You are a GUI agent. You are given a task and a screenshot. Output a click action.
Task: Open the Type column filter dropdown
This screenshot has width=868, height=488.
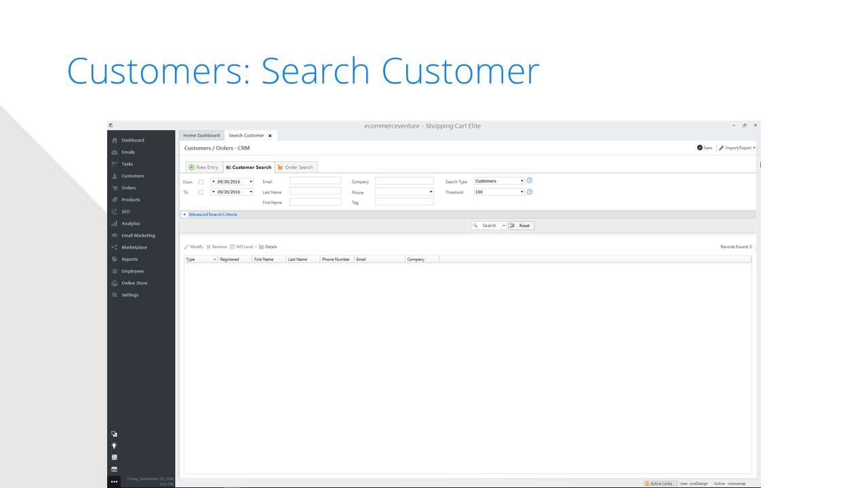(215, 260)
